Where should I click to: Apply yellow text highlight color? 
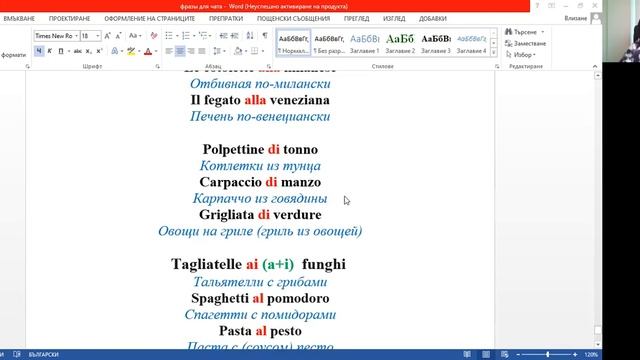[x=131, y=51]
